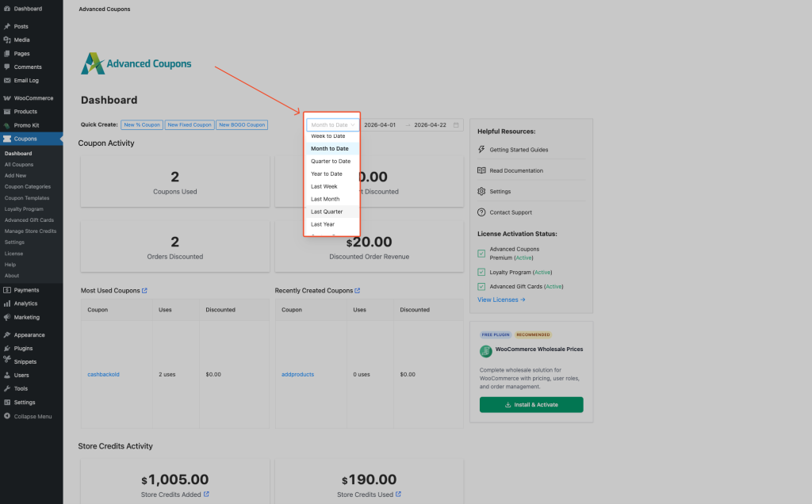Open the Month to Date range dropdown
The width and height of the screenshot is (812, 504).
pos(332,124)
